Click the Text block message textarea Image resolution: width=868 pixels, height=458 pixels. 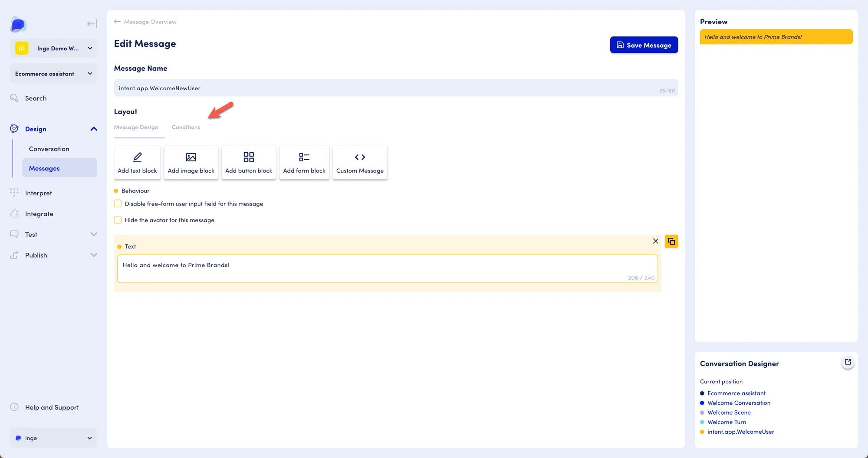tap(388, 268)
